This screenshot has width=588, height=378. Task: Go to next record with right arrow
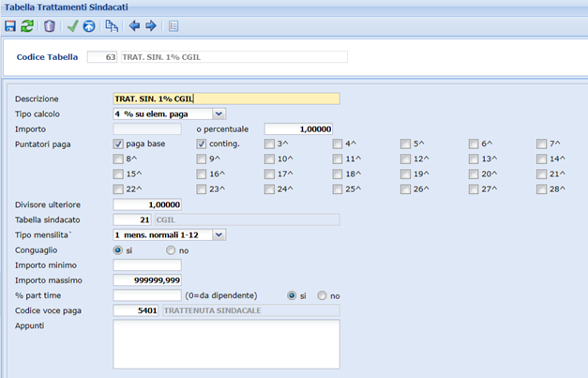151,26
